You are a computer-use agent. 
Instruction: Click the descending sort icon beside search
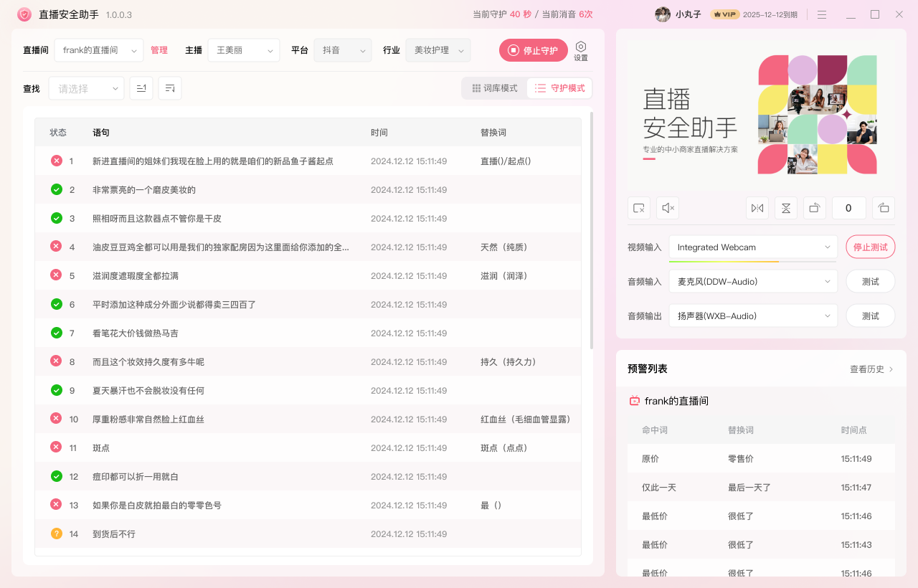coord(170,88)
